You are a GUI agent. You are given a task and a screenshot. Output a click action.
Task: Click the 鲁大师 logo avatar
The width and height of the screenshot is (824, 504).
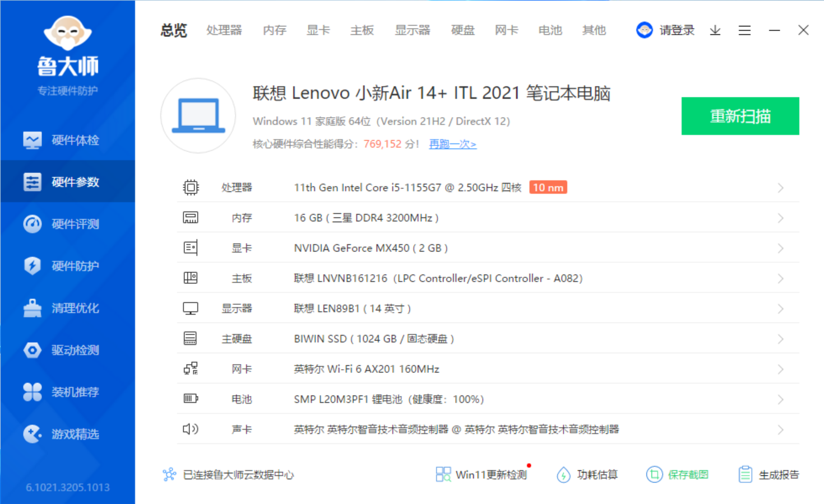(x=68, y=33)
